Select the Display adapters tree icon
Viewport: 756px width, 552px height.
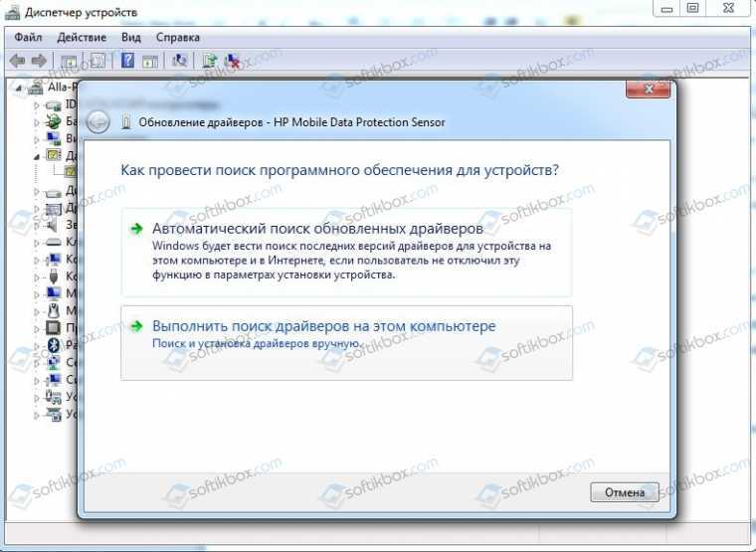53,138
